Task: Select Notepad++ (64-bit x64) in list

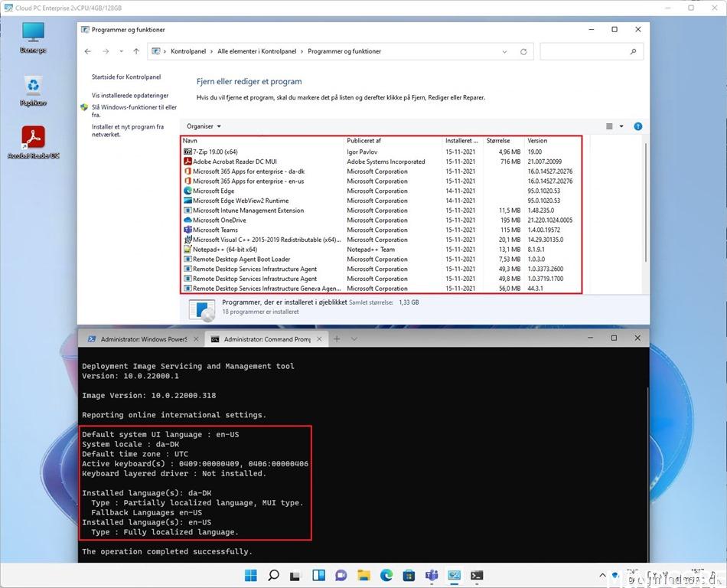Action: coord(224,250)
